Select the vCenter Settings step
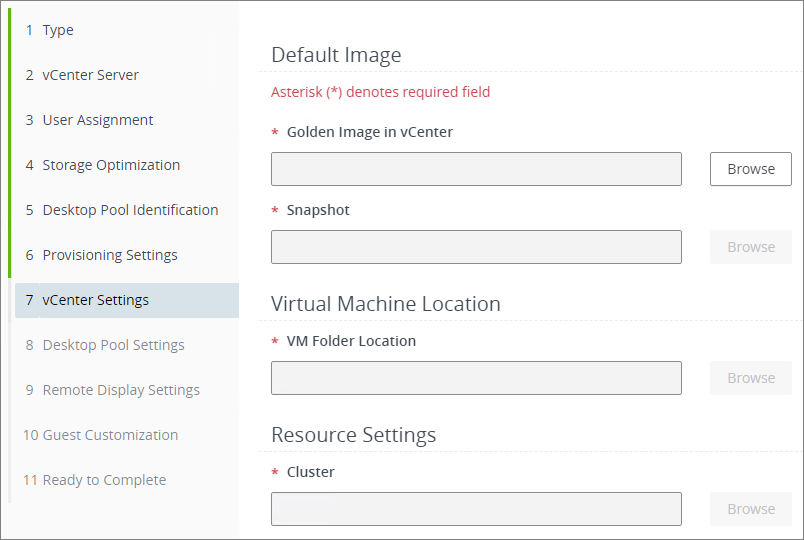 click(96, 300)
